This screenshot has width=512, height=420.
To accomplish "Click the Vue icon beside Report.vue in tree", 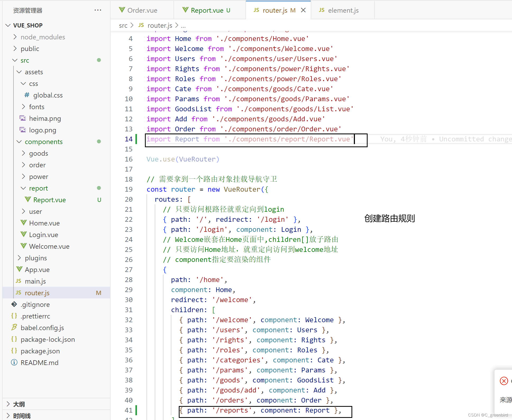I will [28, 200].
